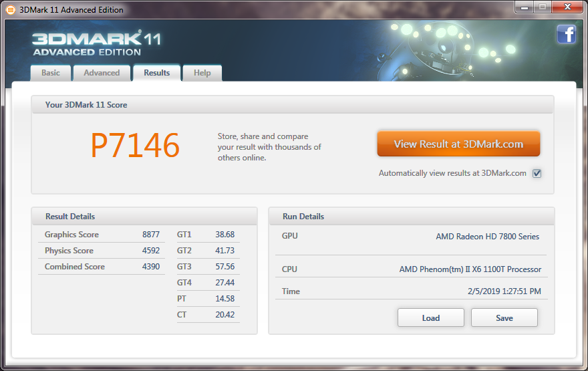Viewport: 588px width, 371px height.
Task: Click the Combined Score value 4390
Action: click(x=151, y=267)
